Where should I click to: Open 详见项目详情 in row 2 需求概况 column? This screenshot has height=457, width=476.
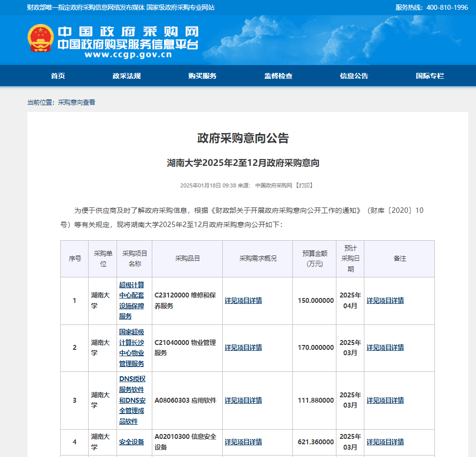tap(243, 347)
